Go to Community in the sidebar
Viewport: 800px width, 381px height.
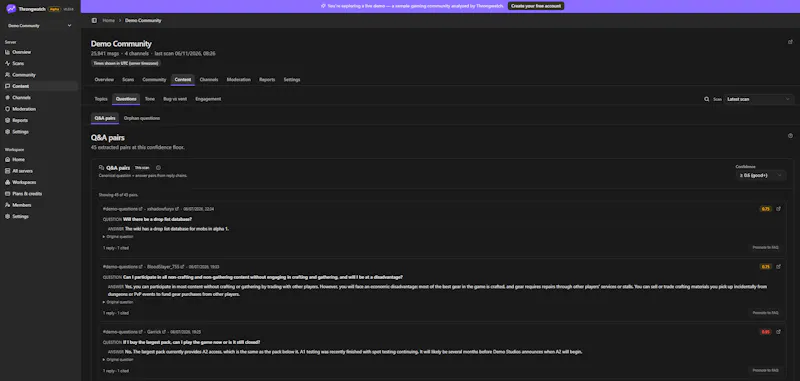pyautogui.click(x=24, y=75)
